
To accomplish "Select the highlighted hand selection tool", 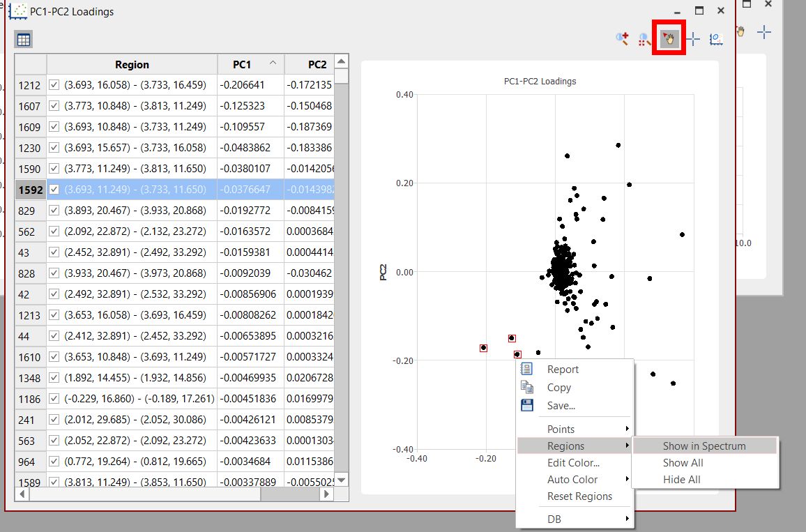I will tap(669, 39).
